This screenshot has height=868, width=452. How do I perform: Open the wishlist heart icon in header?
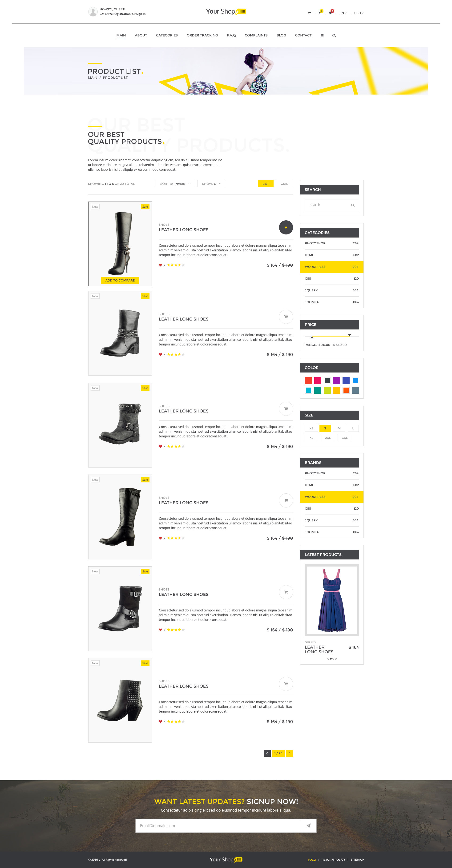(331, 13)
